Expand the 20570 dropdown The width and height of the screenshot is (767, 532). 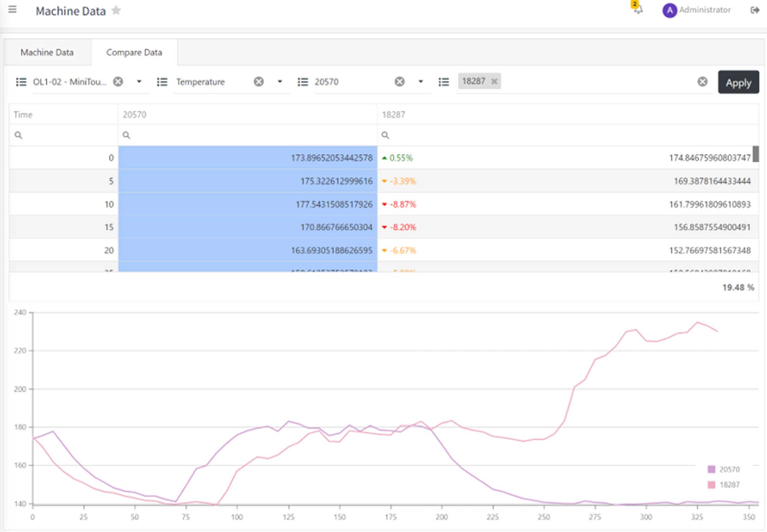(x=421, y=82)
